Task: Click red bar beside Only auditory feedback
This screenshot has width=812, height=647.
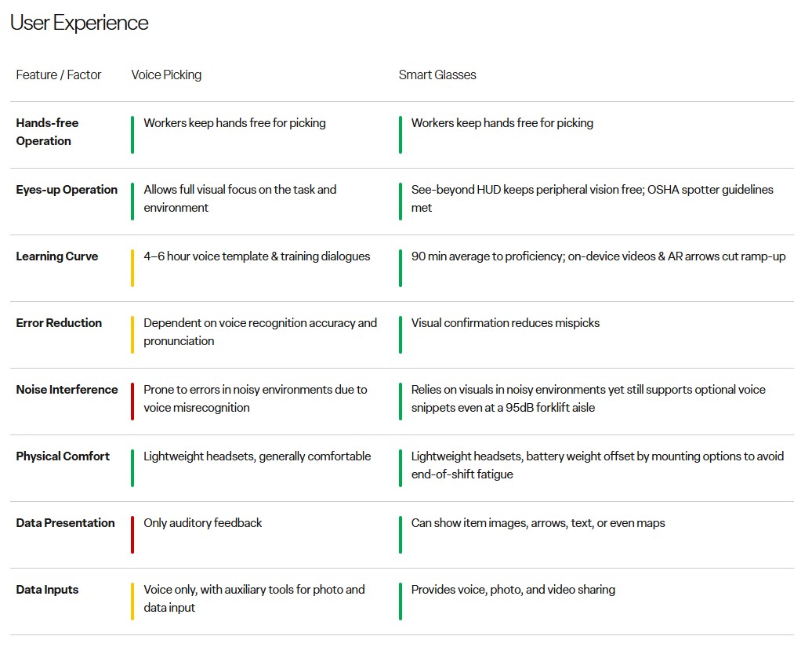Action: [x=132, y=535]
